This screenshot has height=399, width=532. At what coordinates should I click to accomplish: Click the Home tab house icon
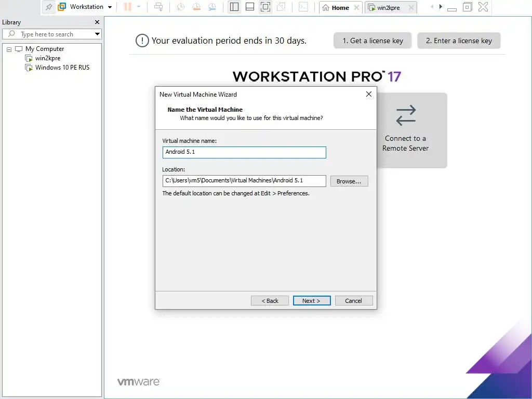[326, 7]
